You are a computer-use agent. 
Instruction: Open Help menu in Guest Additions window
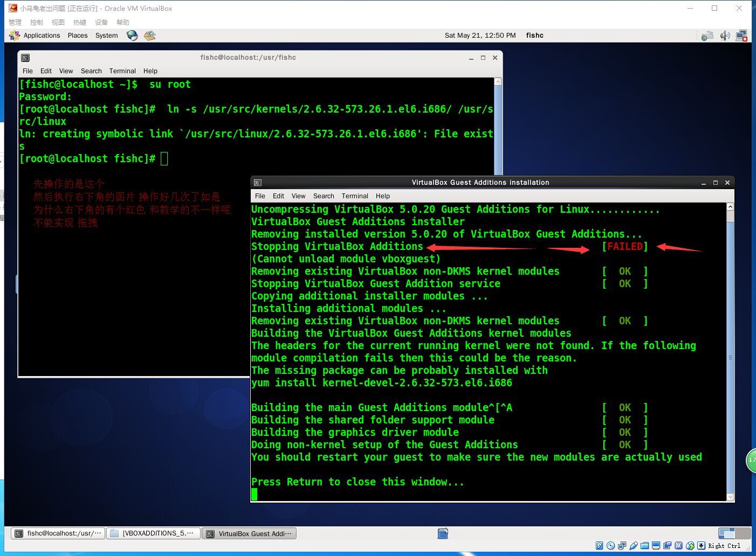coord(383,196)
